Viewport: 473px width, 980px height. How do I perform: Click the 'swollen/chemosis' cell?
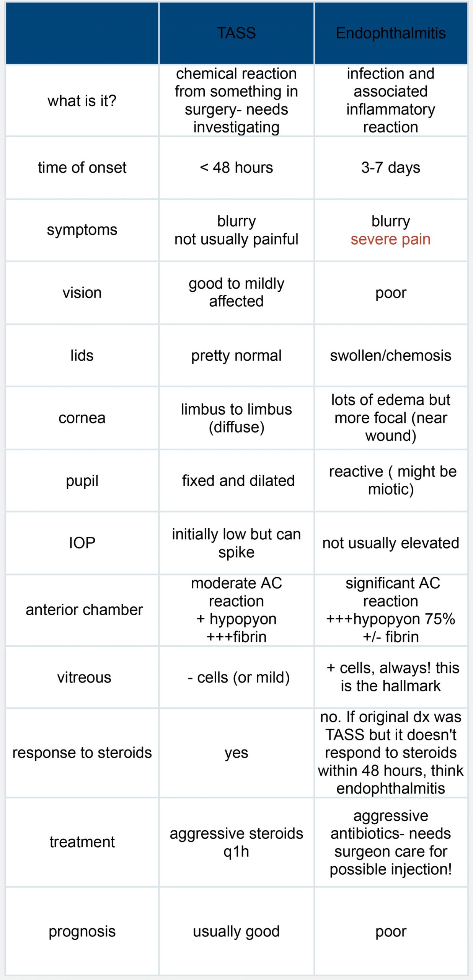point(391,356)
